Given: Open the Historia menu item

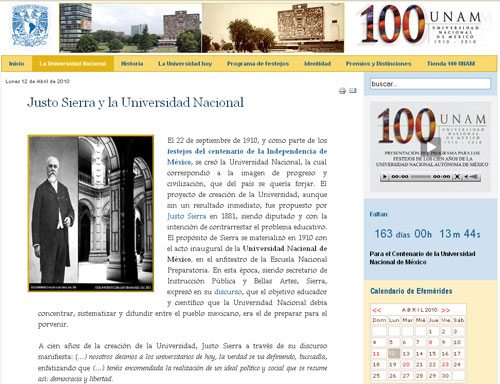Looking at the screenshot, I should click(132, 63).
